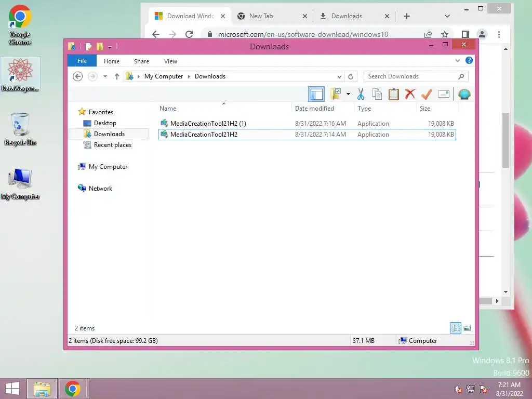Sort by Date modified column
Viewport: 532px width, 399px height.
[323, 108]
